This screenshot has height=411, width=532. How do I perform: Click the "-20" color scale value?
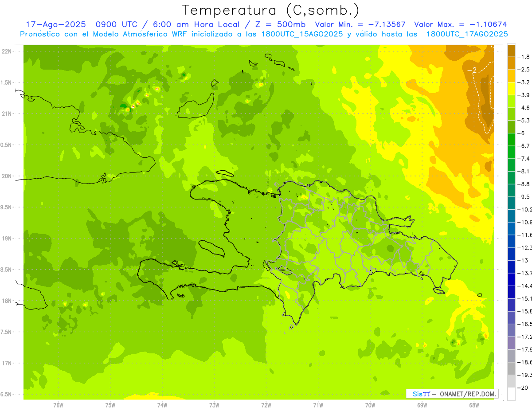tap(523, 388)
